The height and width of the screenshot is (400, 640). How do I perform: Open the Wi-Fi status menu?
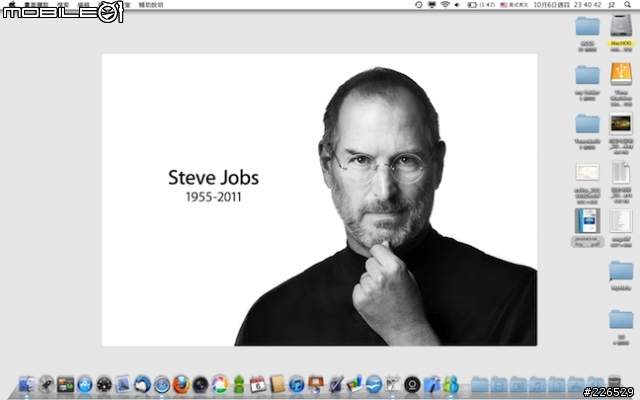pos(445,4)
